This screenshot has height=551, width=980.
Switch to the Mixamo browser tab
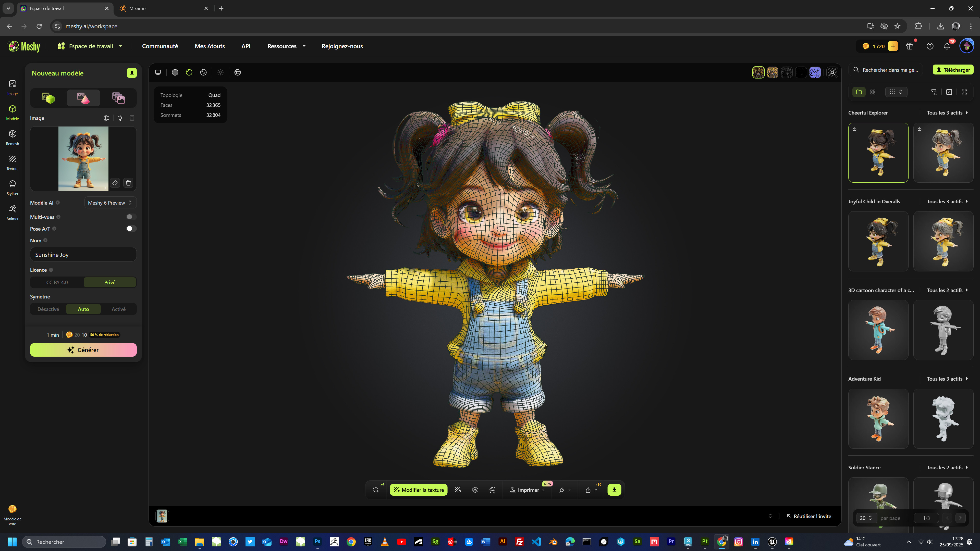pyautogui.click(x=164, y=8)
